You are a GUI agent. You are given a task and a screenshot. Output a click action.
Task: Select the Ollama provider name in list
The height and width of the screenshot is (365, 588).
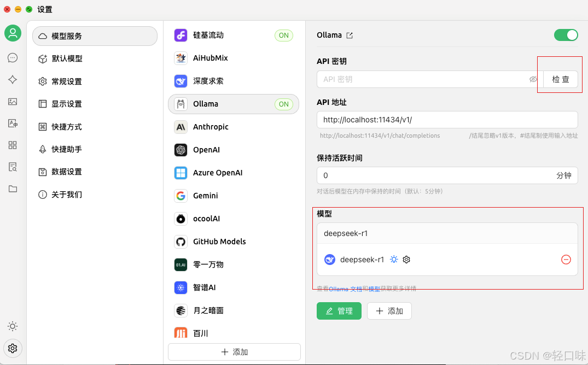206,104
